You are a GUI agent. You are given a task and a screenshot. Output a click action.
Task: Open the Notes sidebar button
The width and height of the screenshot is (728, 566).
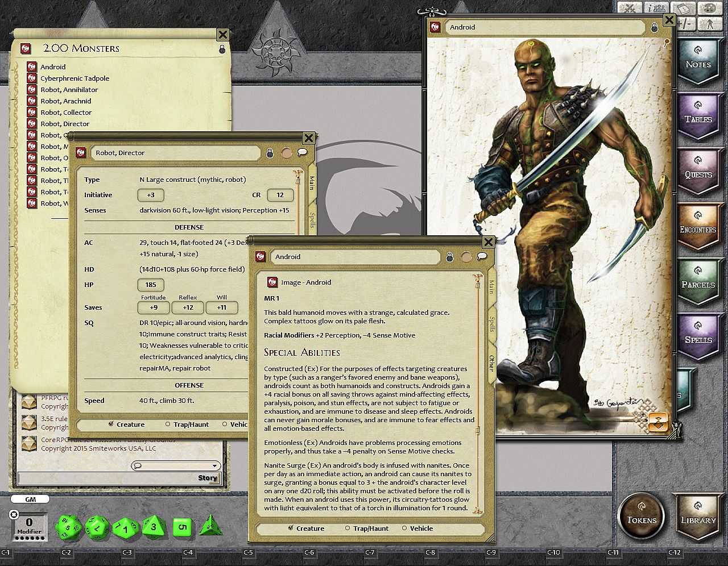click(698, 64)
